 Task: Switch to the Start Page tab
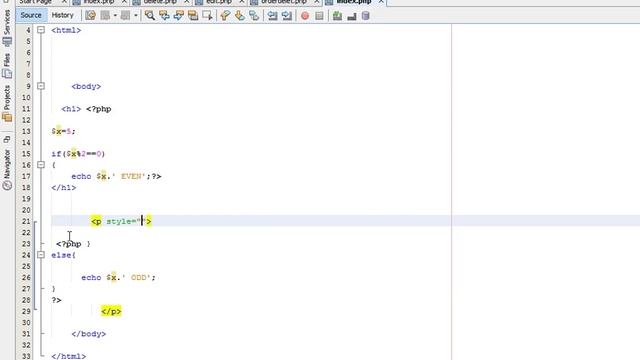(36, 2)
